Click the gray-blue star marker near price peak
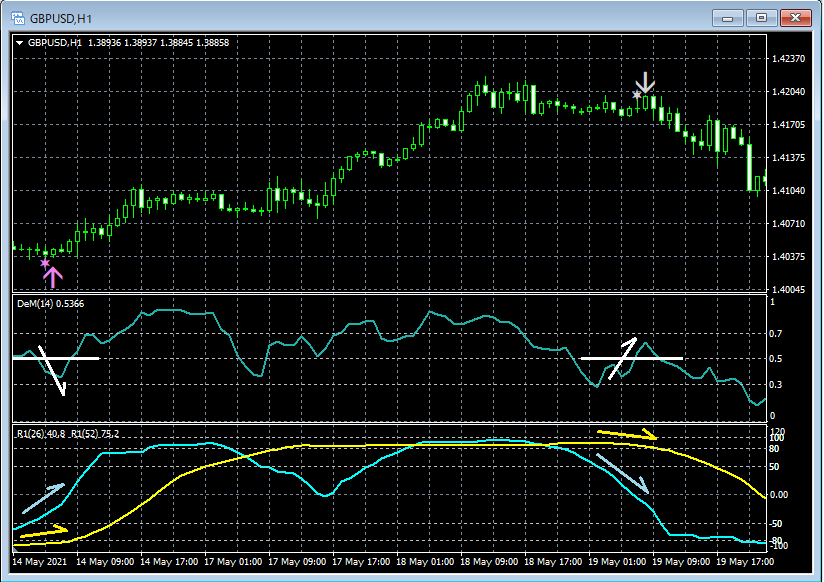This screenshot has width=824, height=582. point(637,95)
